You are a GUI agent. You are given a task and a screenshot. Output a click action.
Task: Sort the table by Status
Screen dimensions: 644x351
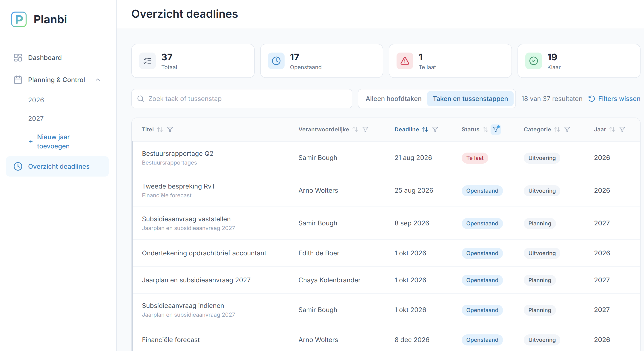click(x=485, y=130)
